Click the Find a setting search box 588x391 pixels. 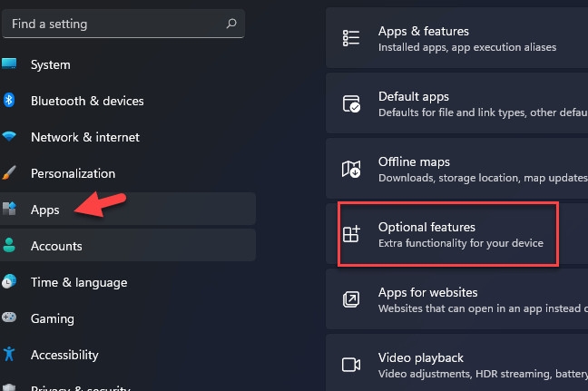123,24
